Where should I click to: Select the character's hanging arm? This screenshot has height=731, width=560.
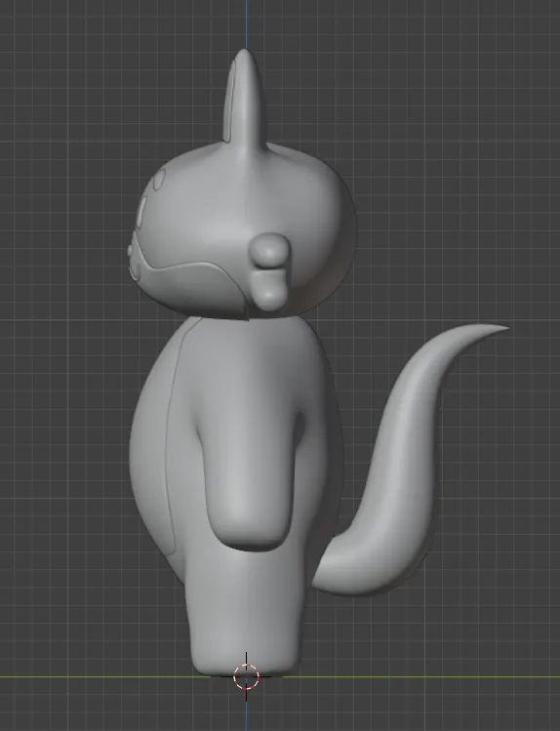[x=249, y=467]
